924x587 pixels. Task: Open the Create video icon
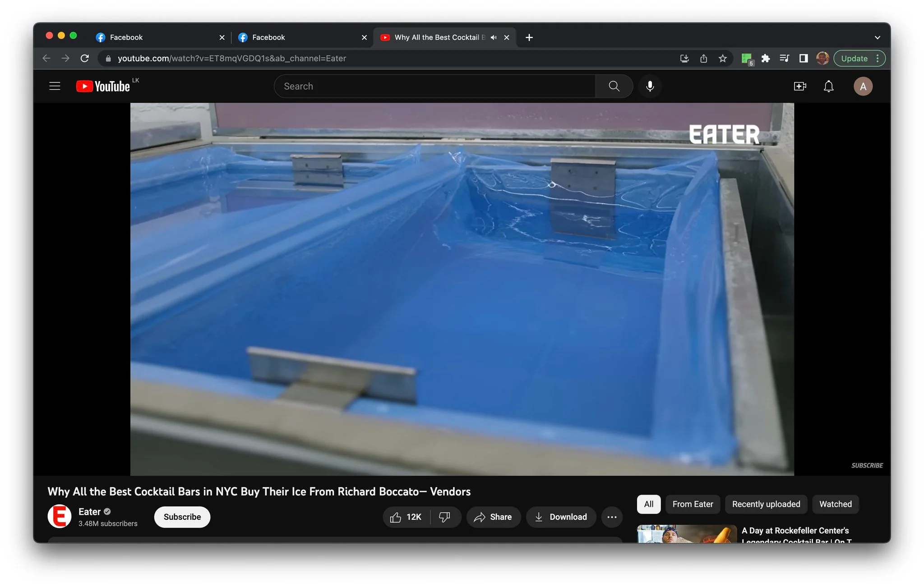pos(800,86)
